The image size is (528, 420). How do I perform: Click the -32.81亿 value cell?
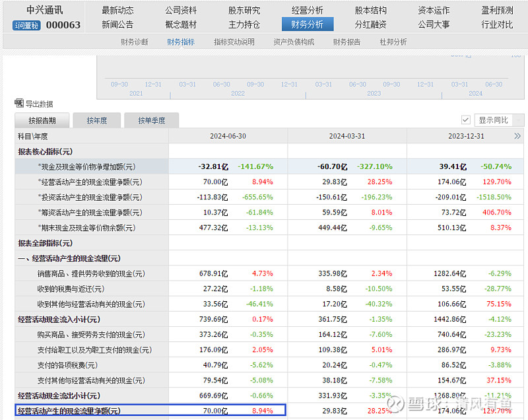pyautogui.click(x=213, y=166)
